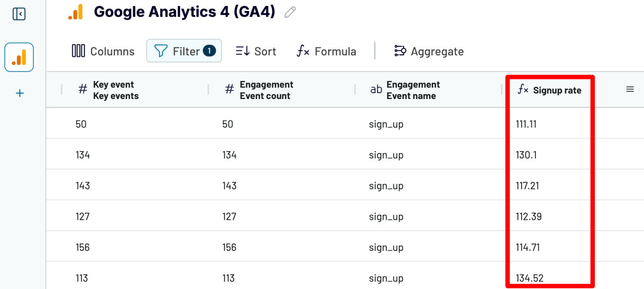
Task: Click the pencil icon to rename the report
Action: pyautogui.click(x=289, y=12)
